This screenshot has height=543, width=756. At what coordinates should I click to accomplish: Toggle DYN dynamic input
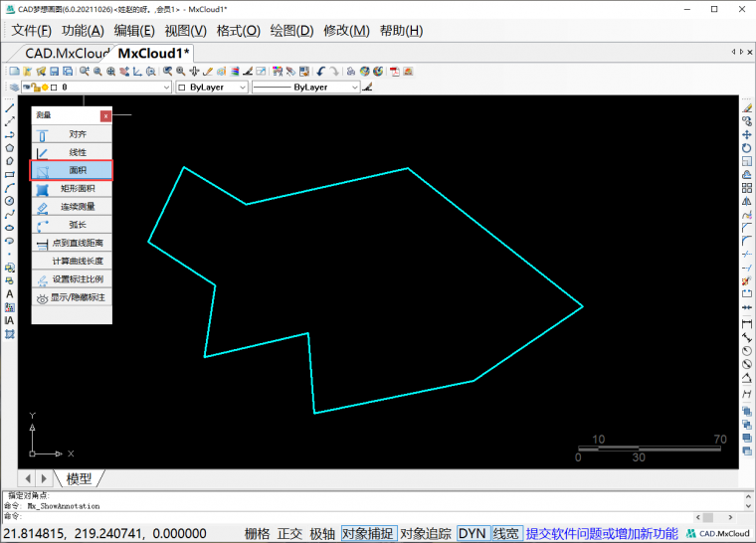(x=472, y=533)
